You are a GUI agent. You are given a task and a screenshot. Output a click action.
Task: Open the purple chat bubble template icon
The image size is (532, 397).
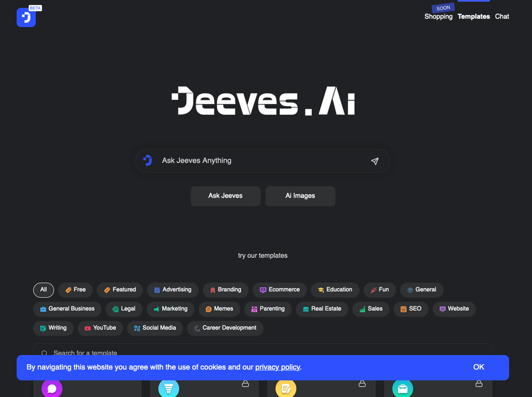coord(52,388)
